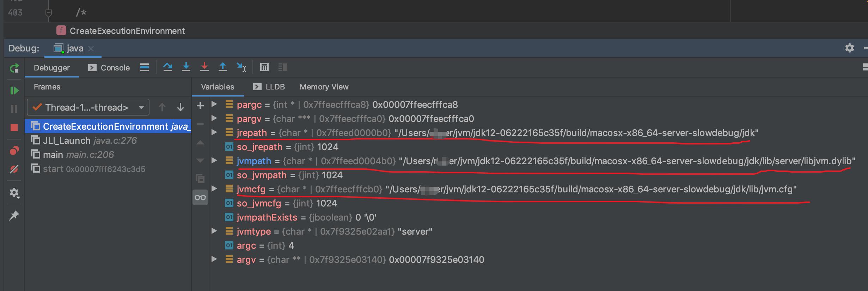Resume program execution

click(x=14, y=91)
